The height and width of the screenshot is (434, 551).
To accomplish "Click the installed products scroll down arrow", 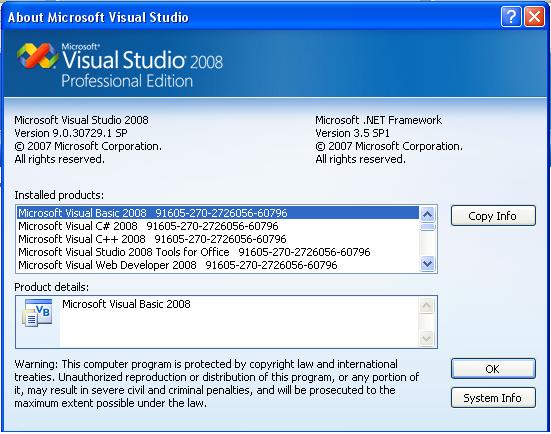I will [x=427, y=264].
